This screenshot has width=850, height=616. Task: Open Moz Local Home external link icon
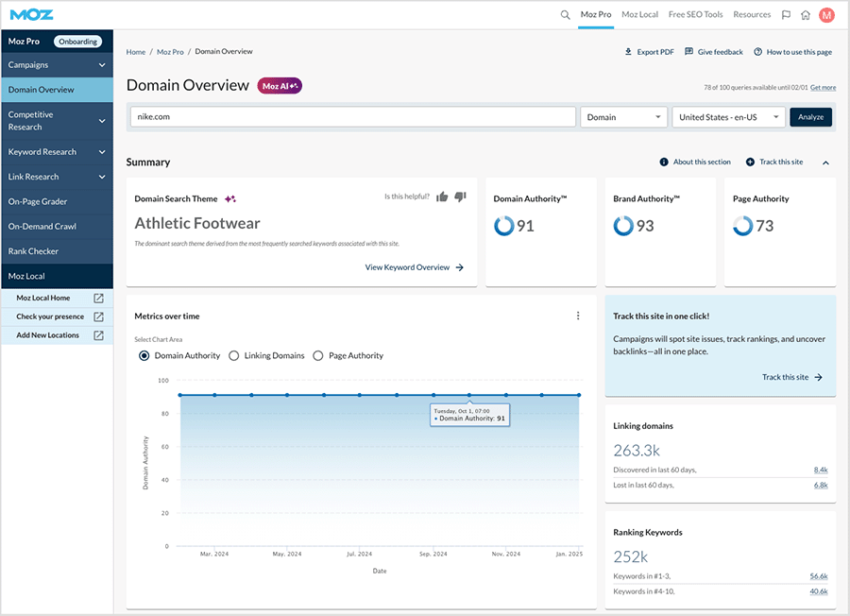[98, 298]
